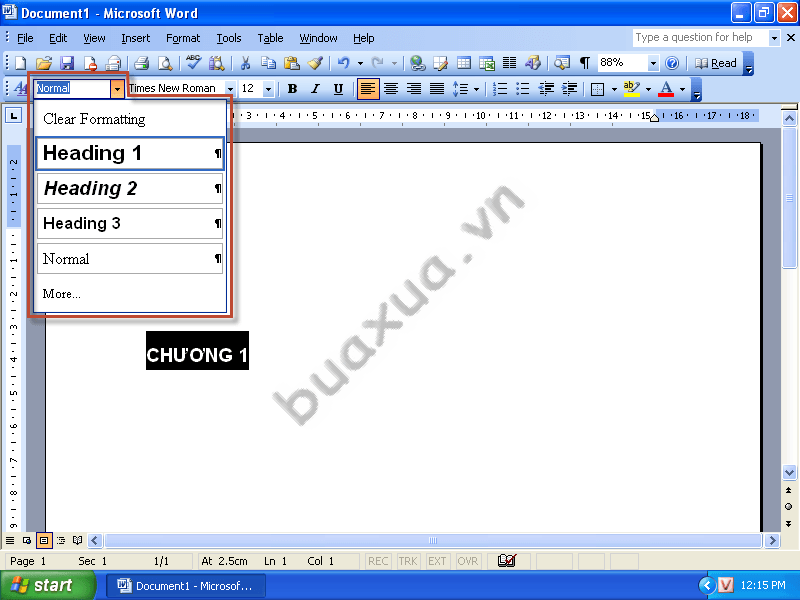Toggle OVR overtype mode in status bar

tap(467, 561)
